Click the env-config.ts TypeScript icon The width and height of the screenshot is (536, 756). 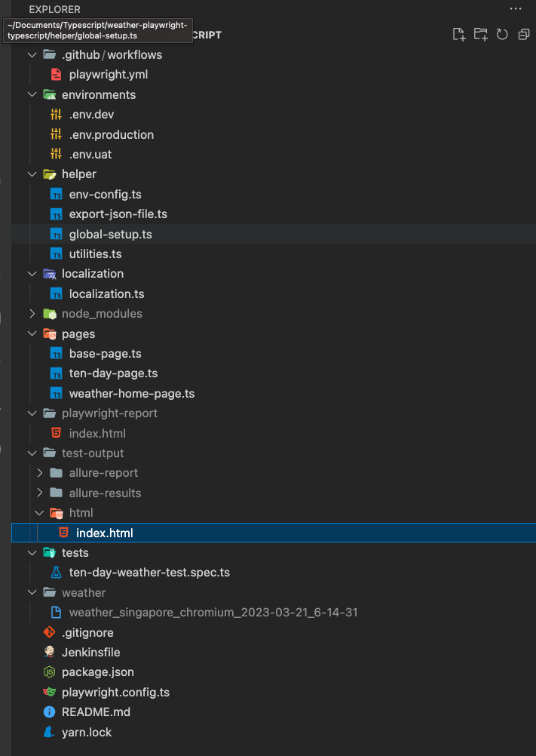[x=57, y=195]
